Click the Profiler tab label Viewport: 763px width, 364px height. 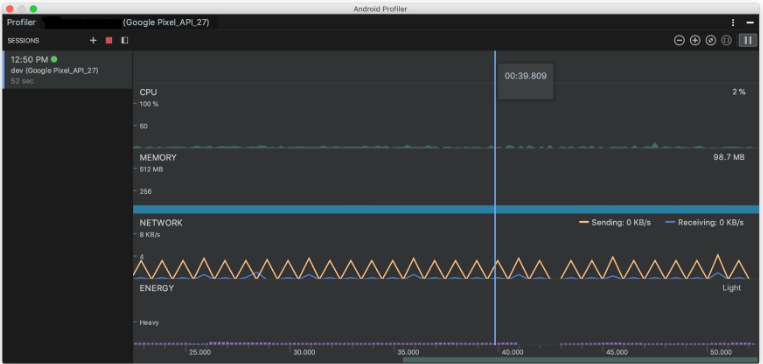click(21, 22)
